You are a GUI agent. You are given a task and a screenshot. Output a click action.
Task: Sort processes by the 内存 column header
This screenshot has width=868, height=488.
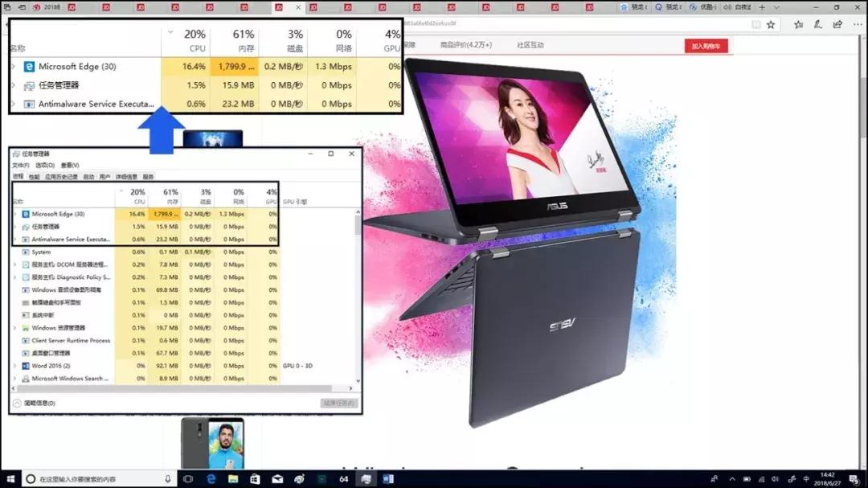[x=165, y=196]
